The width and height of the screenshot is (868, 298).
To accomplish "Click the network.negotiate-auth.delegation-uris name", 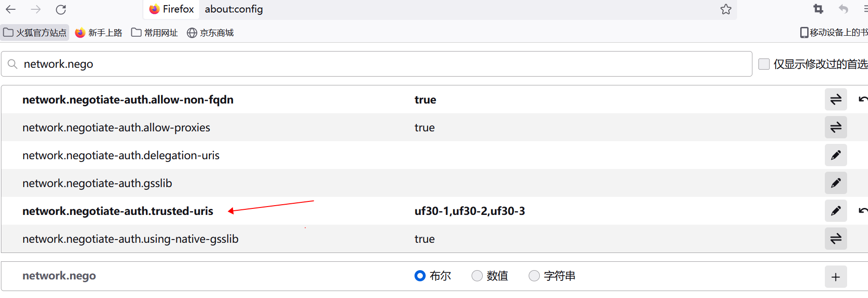I will (x=121, y=155).
